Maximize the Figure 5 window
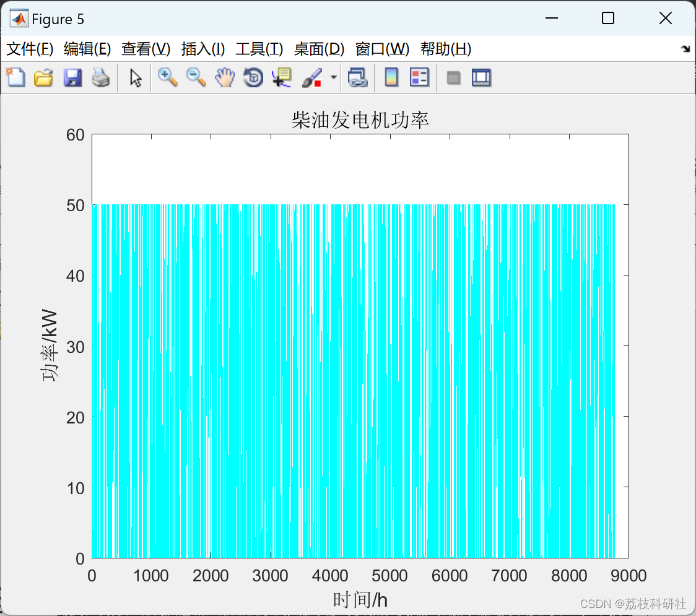 click(607, 18)
